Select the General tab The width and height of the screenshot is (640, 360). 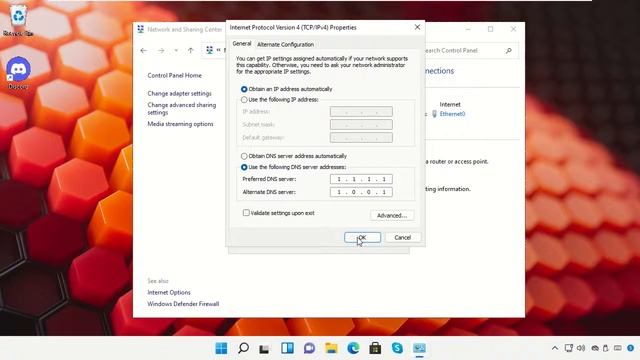242,44
